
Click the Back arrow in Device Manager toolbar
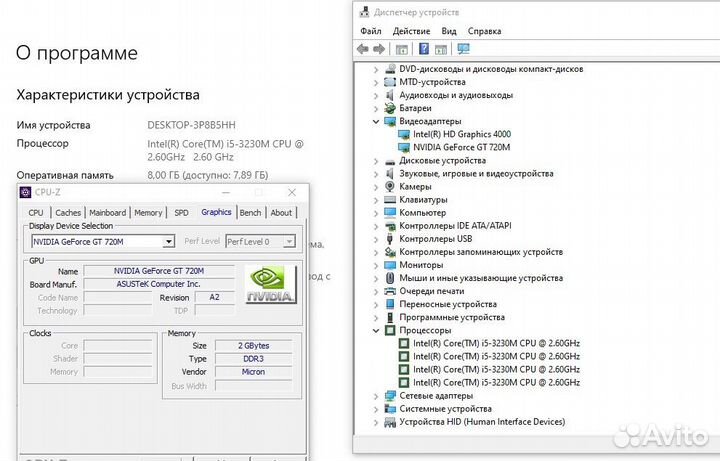pyautogui.click(x=362, y=49)
